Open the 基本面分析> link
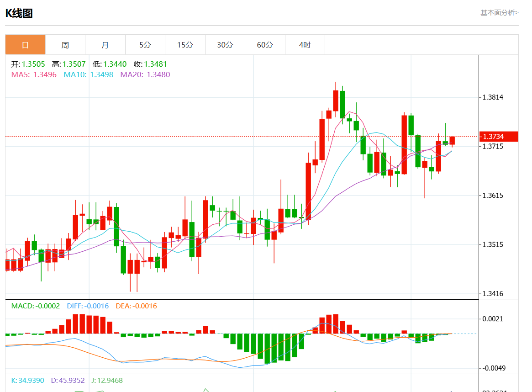This screenshot has height=392, width=532. point(499,12)
